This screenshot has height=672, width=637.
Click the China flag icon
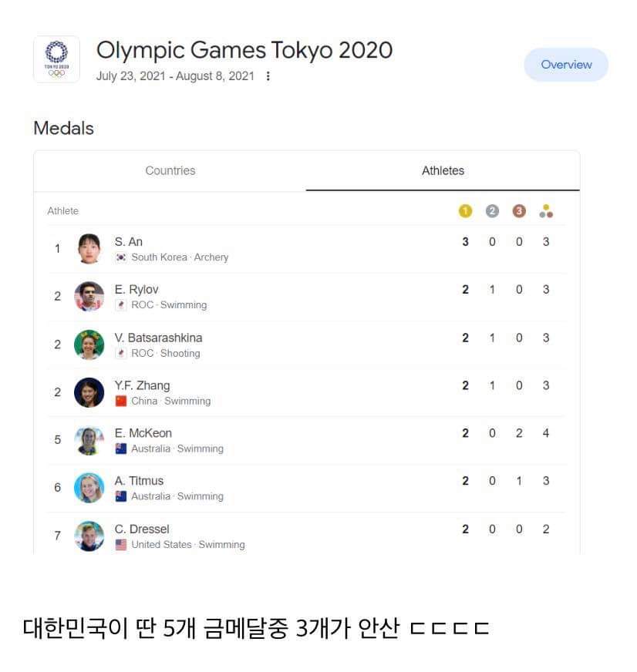[121, 401]
